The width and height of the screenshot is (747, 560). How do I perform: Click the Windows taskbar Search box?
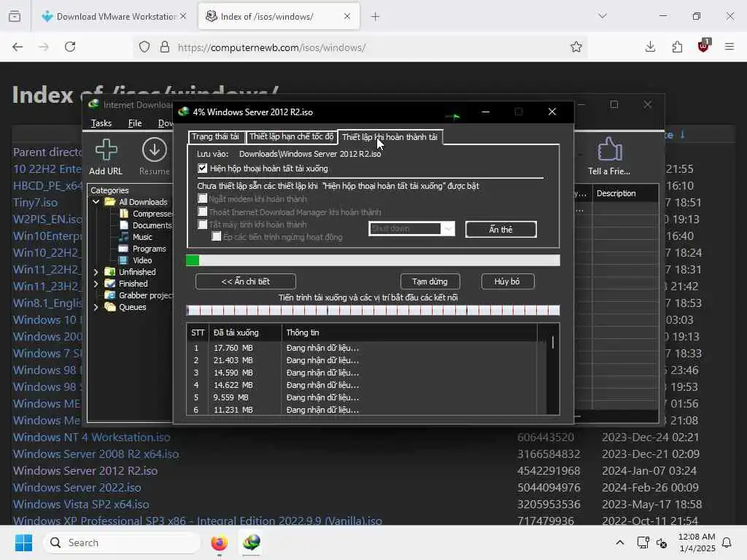coord(122,542)
